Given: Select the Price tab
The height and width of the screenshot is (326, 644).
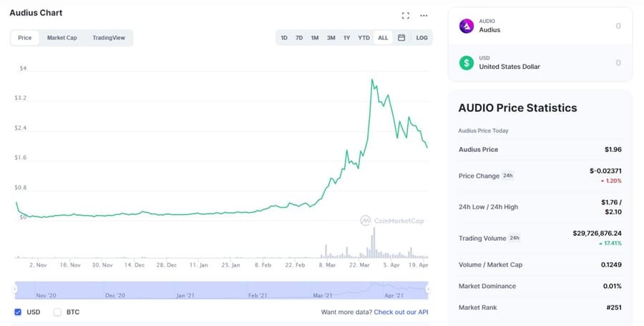Looking at the screenshot, I should (24, 38).
